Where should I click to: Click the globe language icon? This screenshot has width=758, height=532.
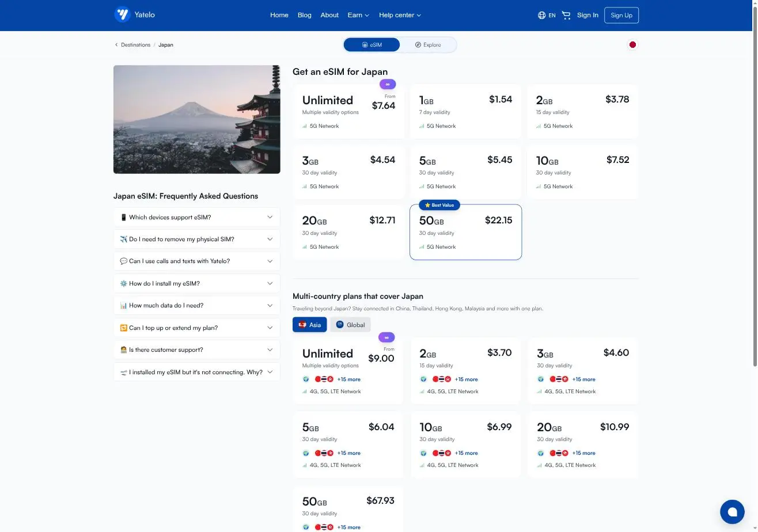click(x=541, y=15)
